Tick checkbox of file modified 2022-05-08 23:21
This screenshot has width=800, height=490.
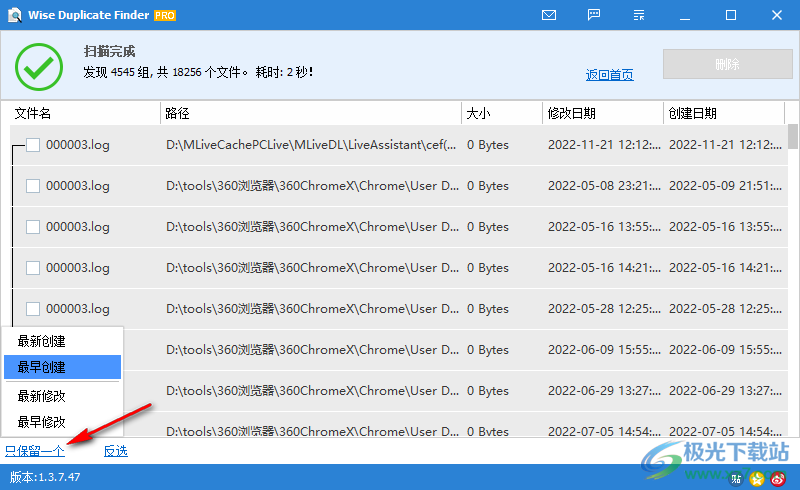tap(33, 186)
